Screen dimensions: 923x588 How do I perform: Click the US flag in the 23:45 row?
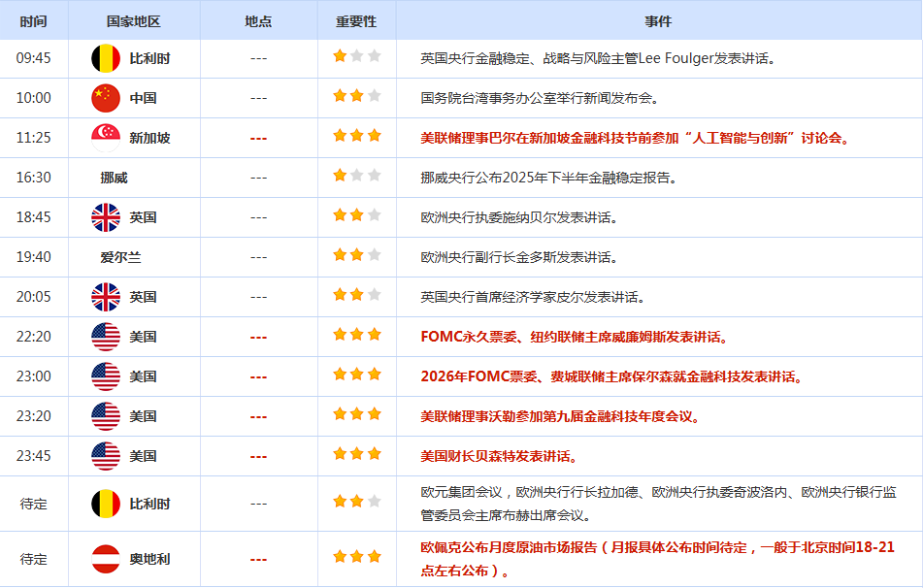(106, 456)
